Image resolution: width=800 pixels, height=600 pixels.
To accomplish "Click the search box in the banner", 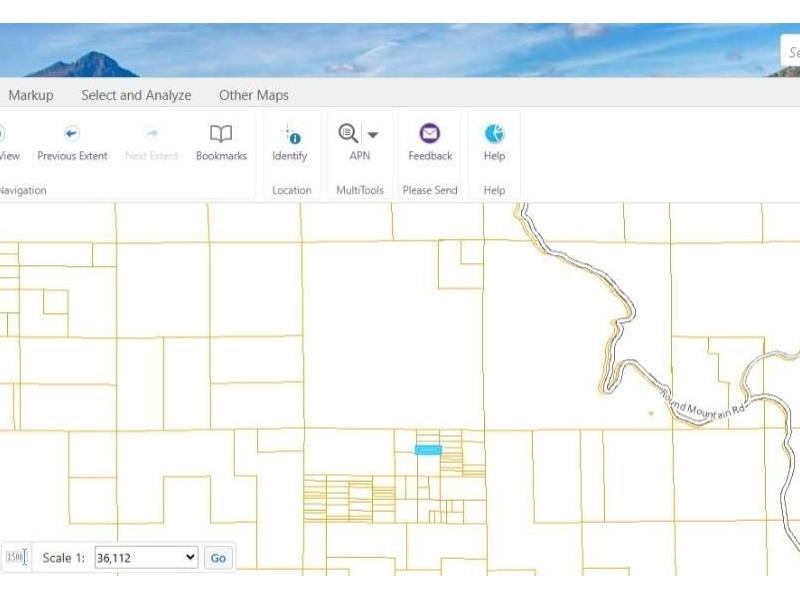I will [791, 52].
